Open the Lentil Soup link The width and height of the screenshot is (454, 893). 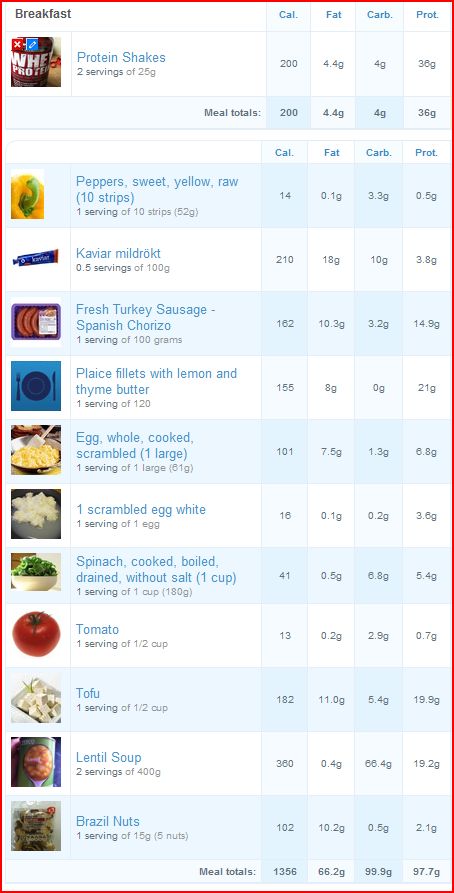109,757
